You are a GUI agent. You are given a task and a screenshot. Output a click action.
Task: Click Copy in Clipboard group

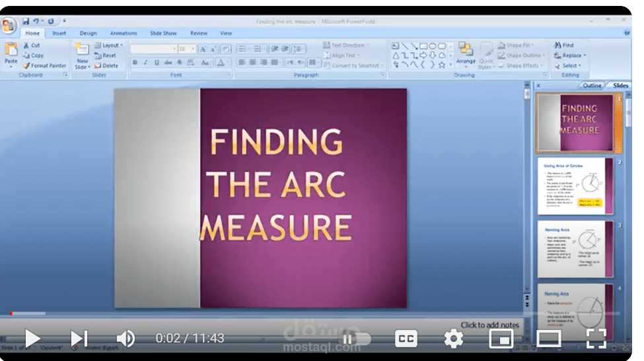tap(33, 55)
